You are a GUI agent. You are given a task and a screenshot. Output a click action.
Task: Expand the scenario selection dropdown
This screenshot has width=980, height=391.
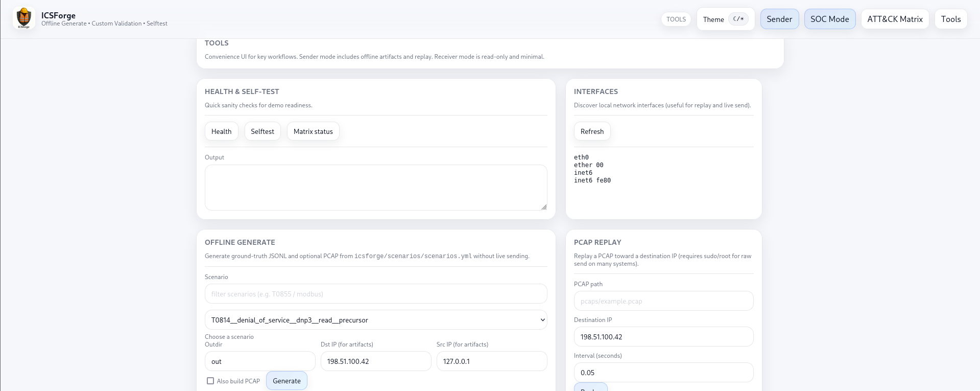375,320
